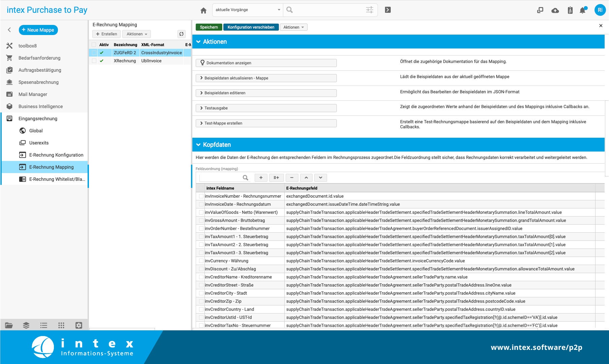Click the Feldzuordnung search input field
Screen dimensions: 609x364
point(221,178)
